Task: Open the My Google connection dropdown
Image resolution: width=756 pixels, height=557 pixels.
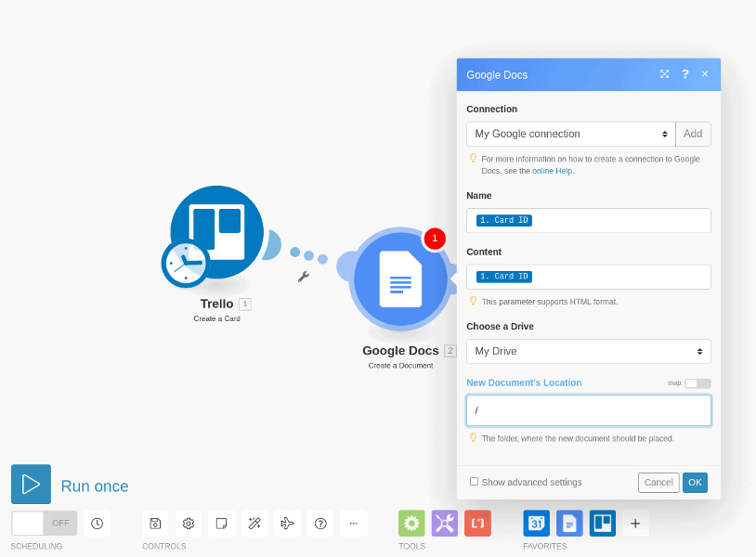Action: [571, 134]
